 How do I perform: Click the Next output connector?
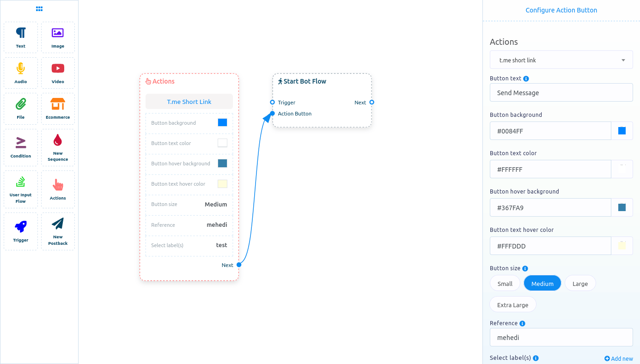(x=238, y=265)
